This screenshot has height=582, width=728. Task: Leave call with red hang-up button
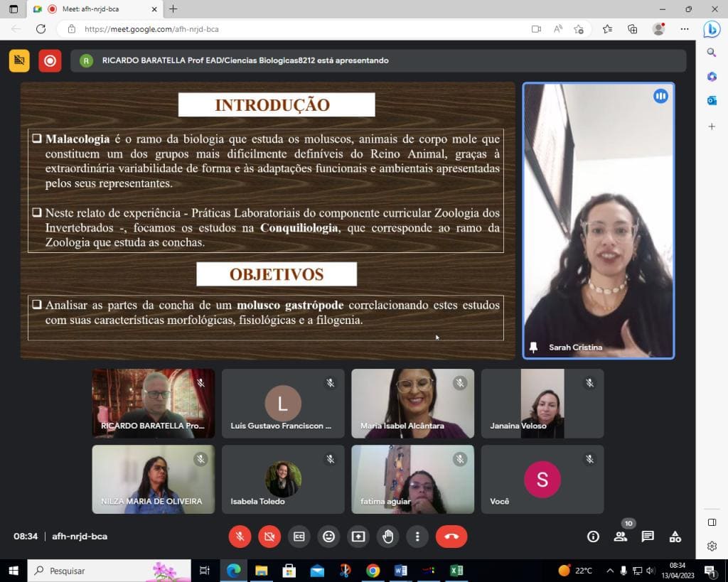(451, 537)
